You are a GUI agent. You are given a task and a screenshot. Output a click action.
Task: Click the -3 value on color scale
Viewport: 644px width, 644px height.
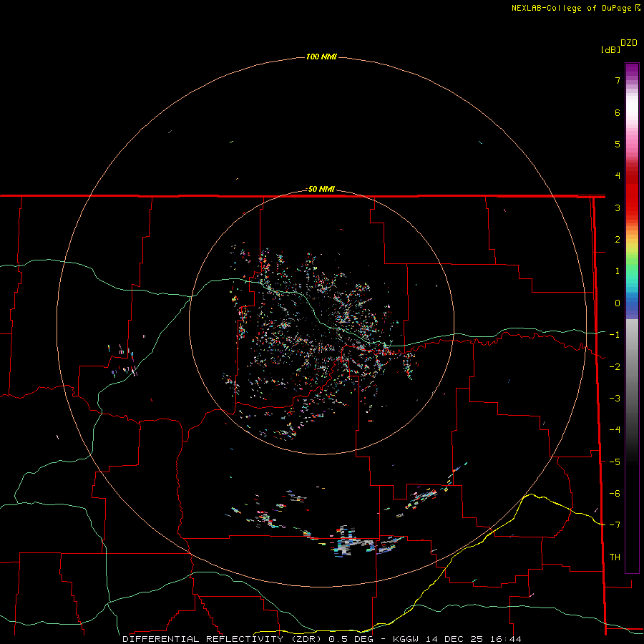615,399
